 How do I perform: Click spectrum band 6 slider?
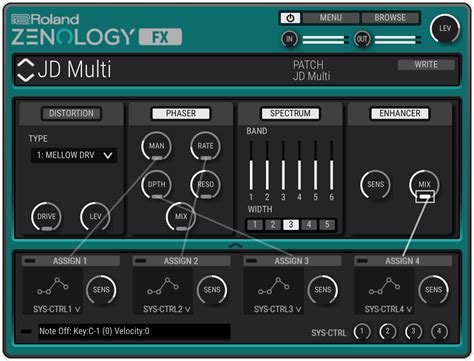point(331,166)
